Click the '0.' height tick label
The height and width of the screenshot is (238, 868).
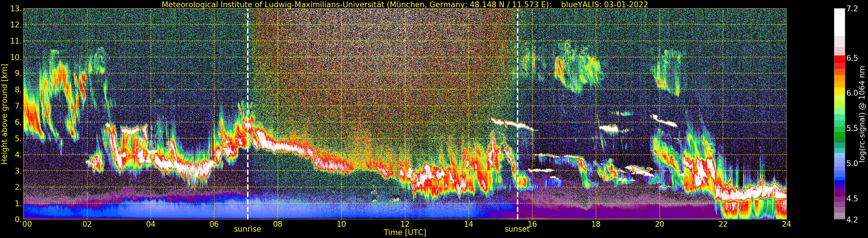click(x=19, y=220)
